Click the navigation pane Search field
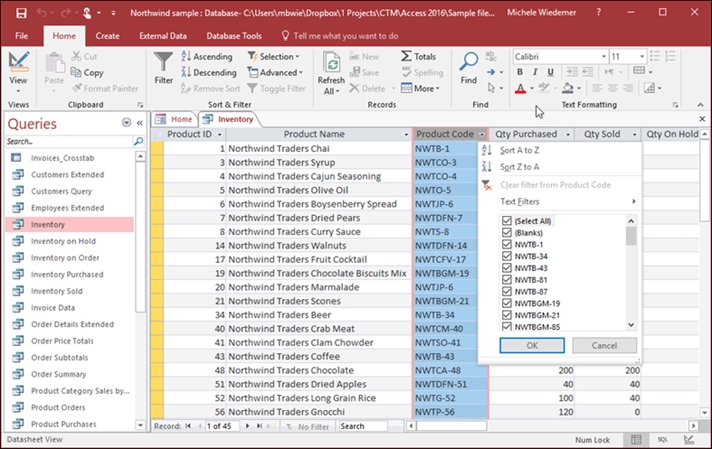 click(x=69, y=141)
